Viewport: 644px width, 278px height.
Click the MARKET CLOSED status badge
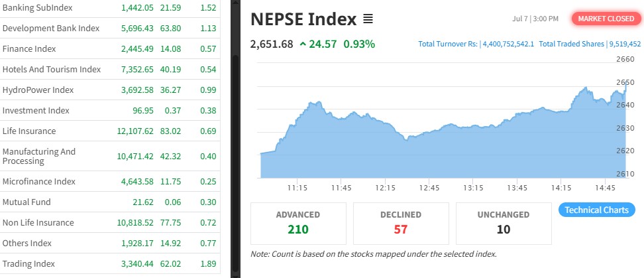coord(606,19)
